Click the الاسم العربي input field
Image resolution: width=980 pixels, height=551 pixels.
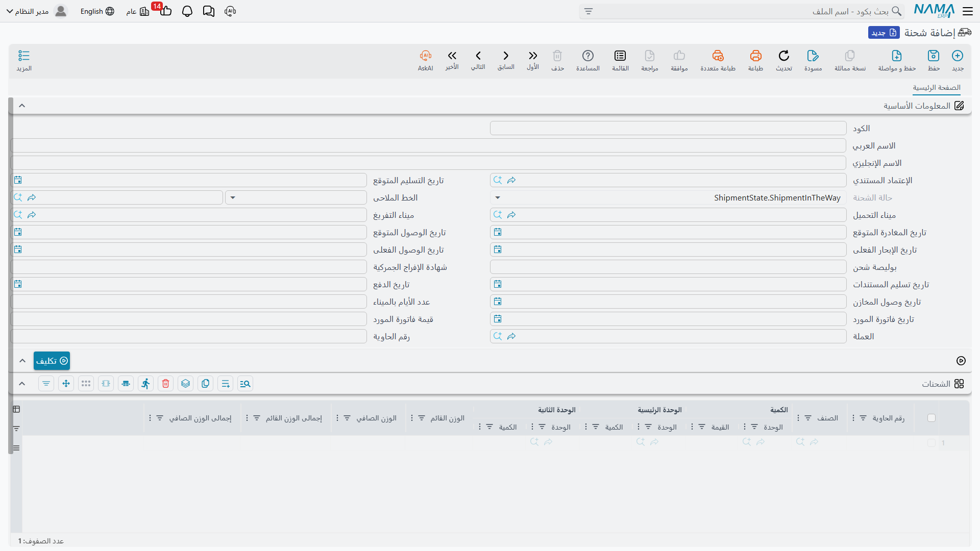pos(428,145)
